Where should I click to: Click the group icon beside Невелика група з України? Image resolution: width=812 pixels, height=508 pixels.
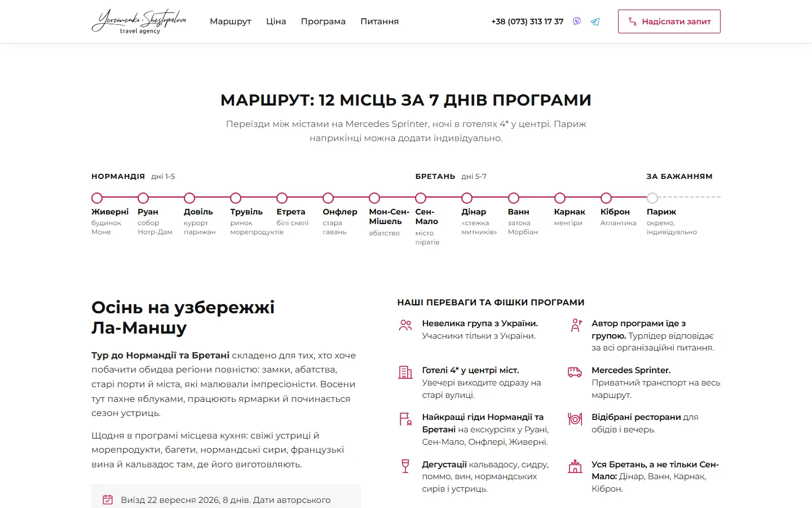(x=405, y=326)
